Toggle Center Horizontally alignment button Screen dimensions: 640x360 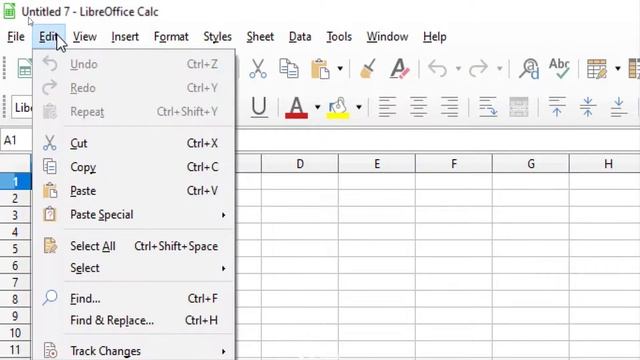click(418, 107)
